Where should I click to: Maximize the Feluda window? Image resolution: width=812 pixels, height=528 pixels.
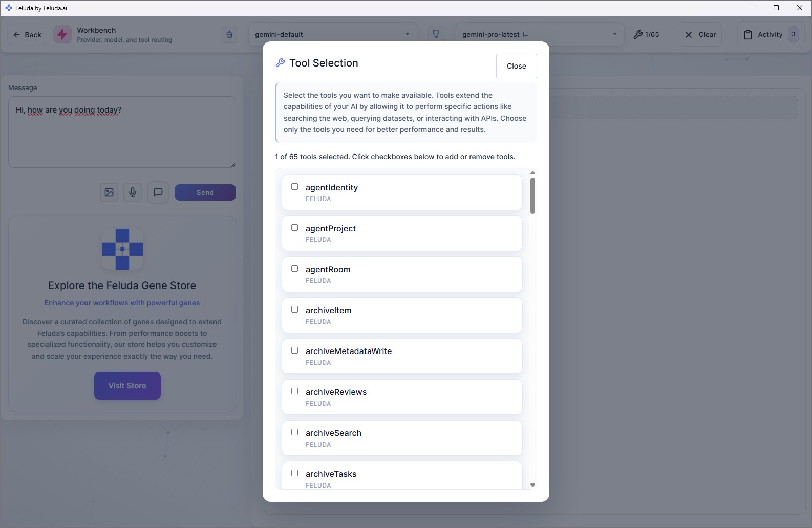[776, 8]
